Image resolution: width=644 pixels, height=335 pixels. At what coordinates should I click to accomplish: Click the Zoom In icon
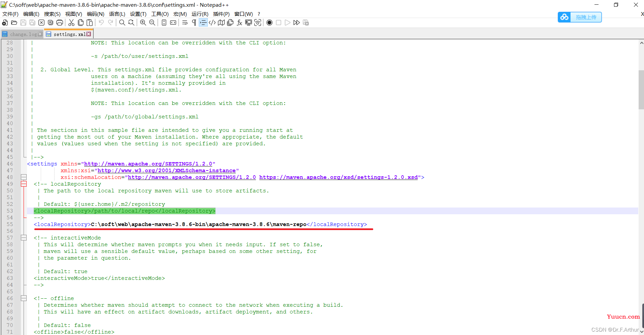tap(143, 23)
